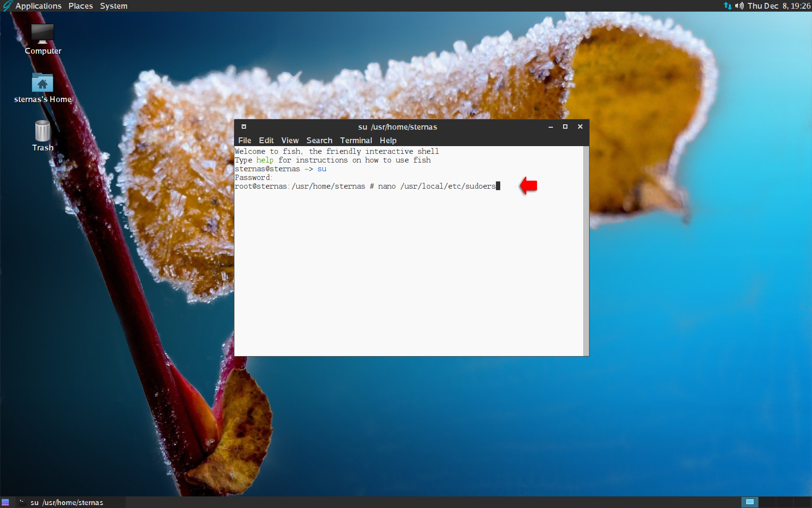Viewport: 812px width, 508px height.
Task: Click the nano /usr/local/etc/sudoers command text
Action: [x=437, y=186]
